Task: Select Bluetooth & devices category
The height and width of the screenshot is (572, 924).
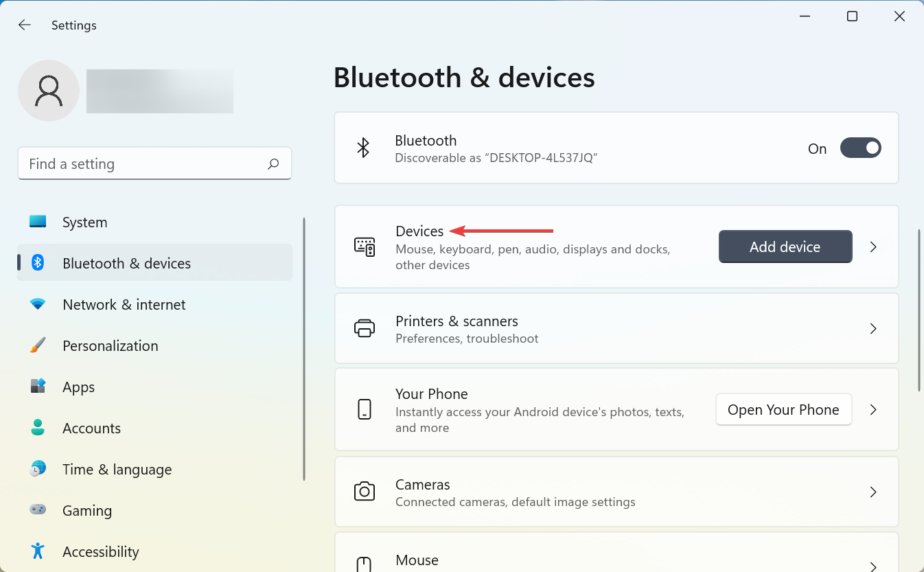Action: 155,263
